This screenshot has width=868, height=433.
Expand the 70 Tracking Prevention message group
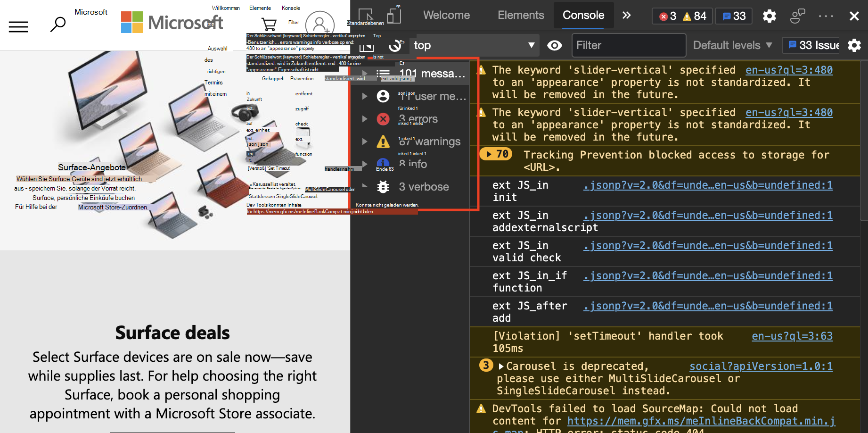(x=495, y=154)
